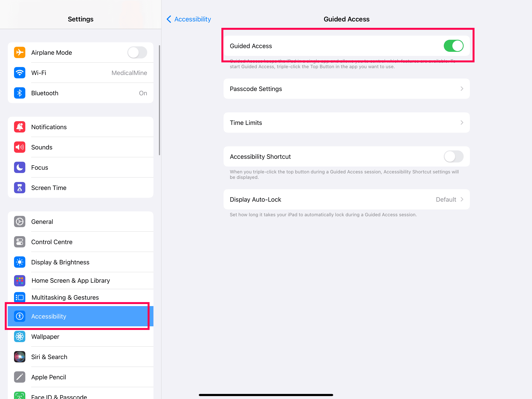Screen dimensions: 532x399
Task: Select the Screen Time hourglass icon
Action: (19, 188)
